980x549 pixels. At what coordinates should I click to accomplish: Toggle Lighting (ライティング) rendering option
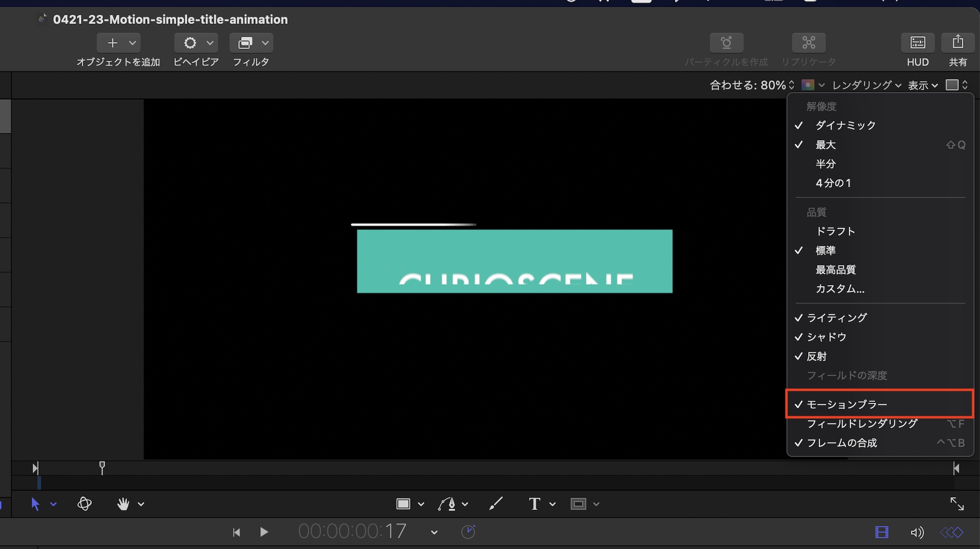click(x=836, y=318)
